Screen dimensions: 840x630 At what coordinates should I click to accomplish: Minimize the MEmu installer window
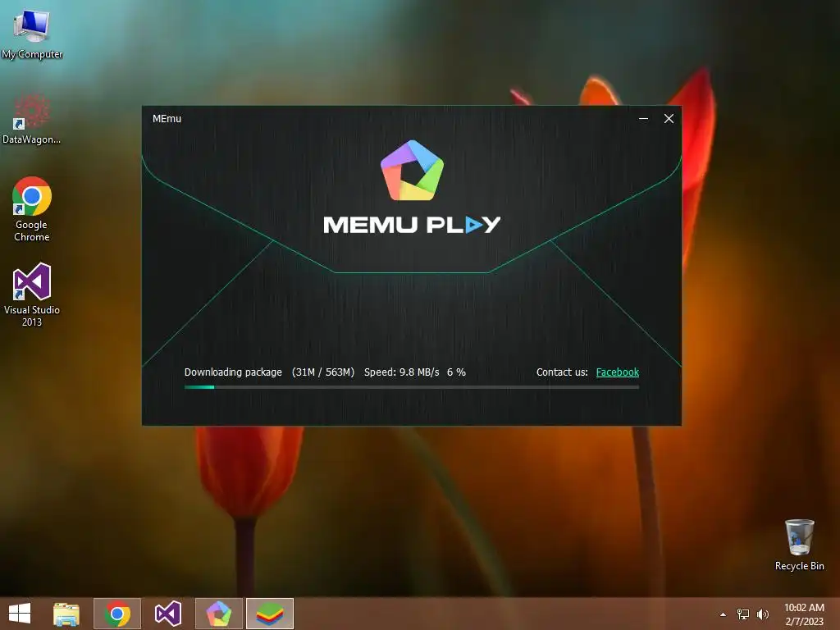[643, 118]
